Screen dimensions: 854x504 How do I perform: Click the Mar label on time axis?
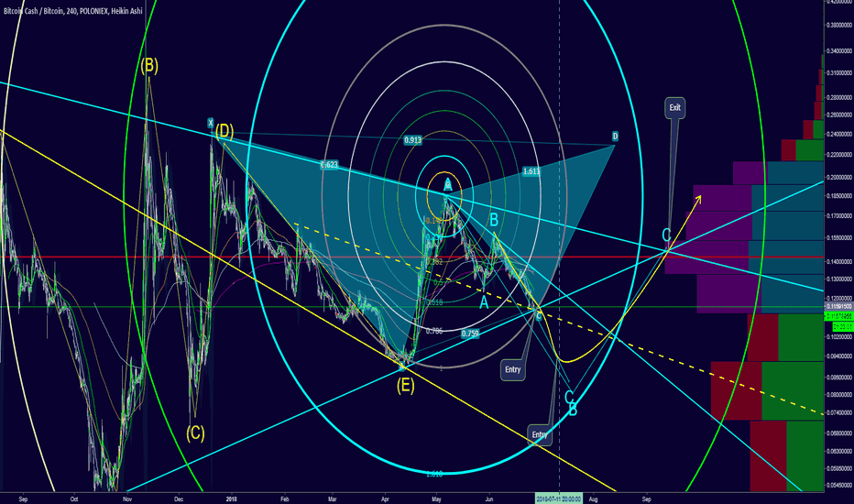pyautogui.click(x=333, y=499)
